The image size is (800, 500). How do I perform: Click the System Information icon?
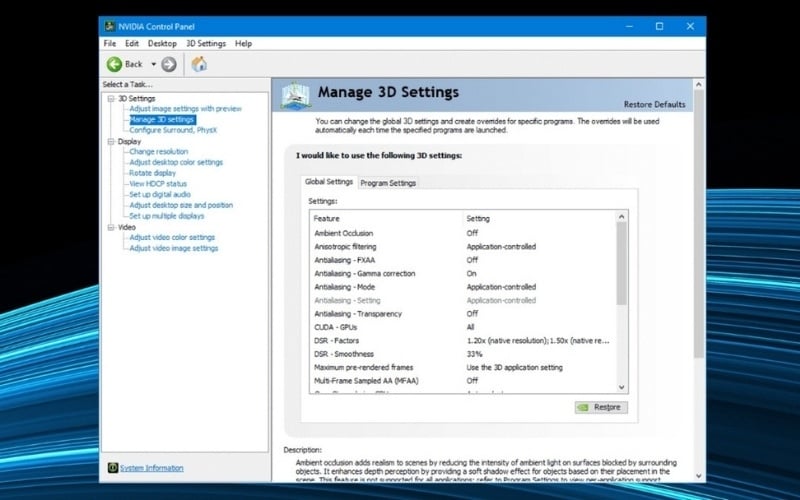click(113, 468)
